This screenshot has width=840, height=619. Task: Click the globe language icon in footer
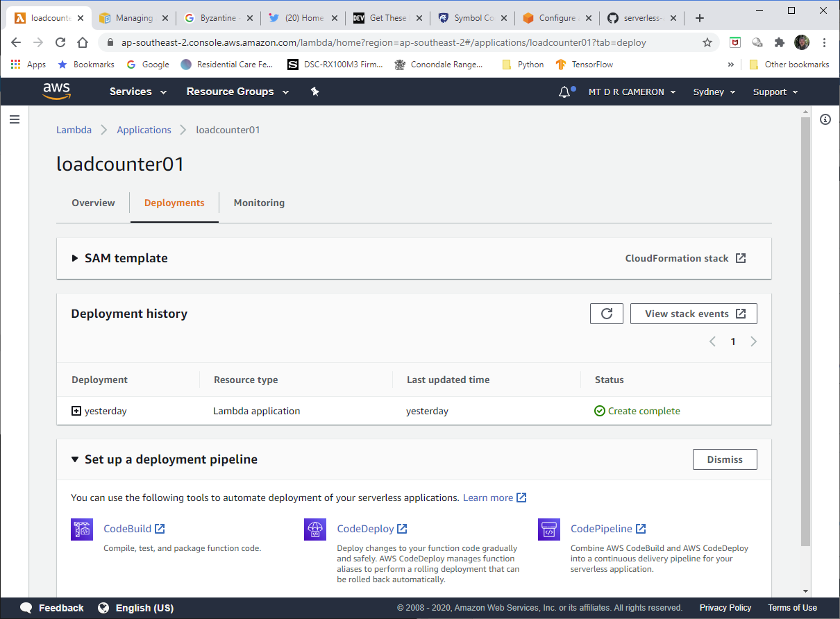(103, 608)
